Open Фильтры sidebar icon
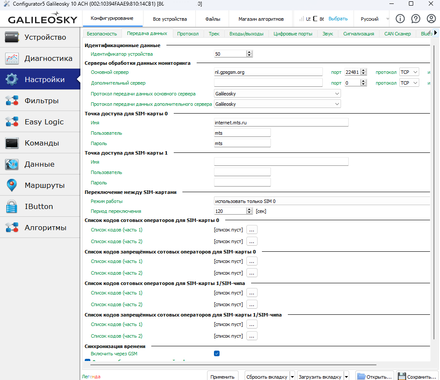Viewport: 440px width, 380px height. [x=12, y=101]
